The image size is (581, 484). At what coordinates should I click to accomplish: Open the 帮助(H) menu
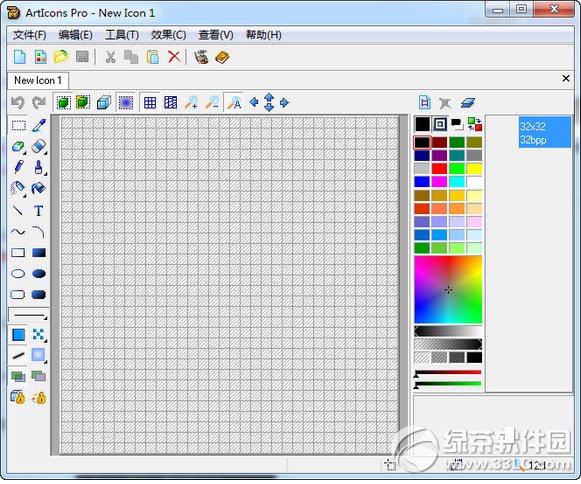pos(263,35)
